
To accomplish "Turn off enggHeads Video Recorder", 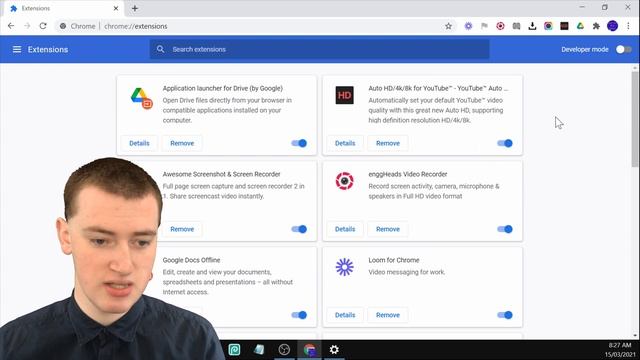I will coord(505,229).
